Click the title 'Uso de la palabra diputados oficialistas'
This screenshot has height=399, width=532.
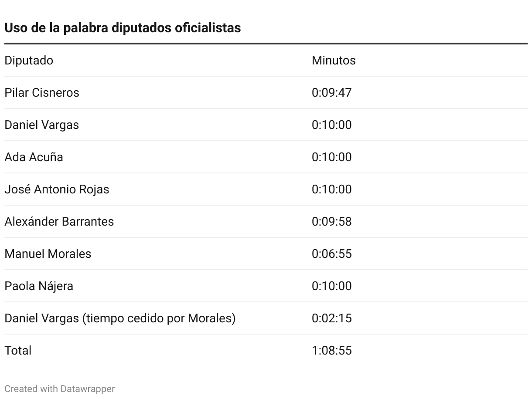123,27
